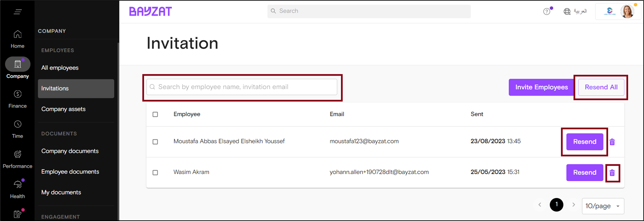Click the hamburger menu icon
This screenshot has height=221, width=644.
(18, 12)
